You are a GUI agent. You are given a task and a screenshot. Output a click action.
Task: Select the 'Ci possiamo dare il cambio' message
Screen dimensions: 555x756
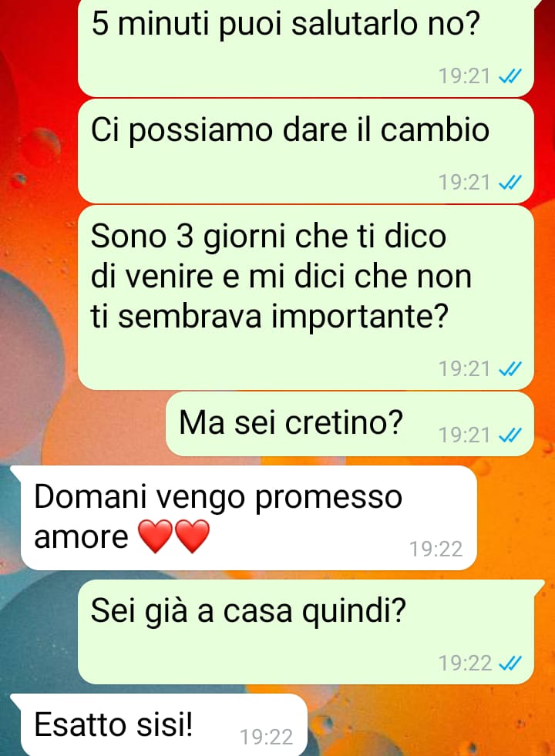[306, 151]
